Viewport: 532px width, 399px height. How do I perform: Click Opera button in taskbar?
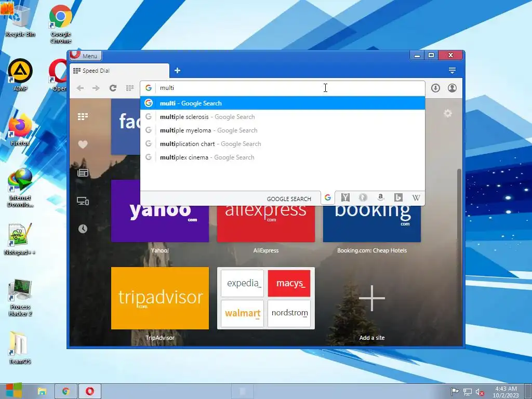[90, 391]
